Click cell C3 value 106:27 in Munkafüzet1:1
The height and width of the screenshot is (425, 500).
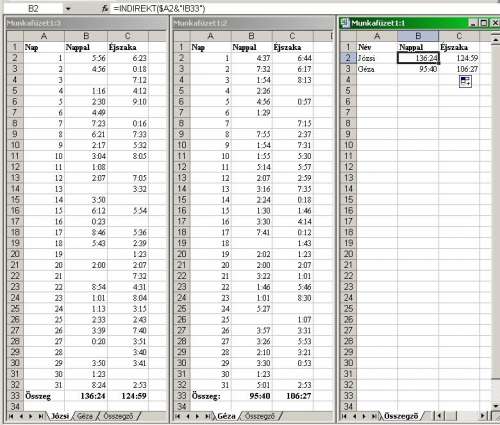pyautogui.click(x=459, y=69)
